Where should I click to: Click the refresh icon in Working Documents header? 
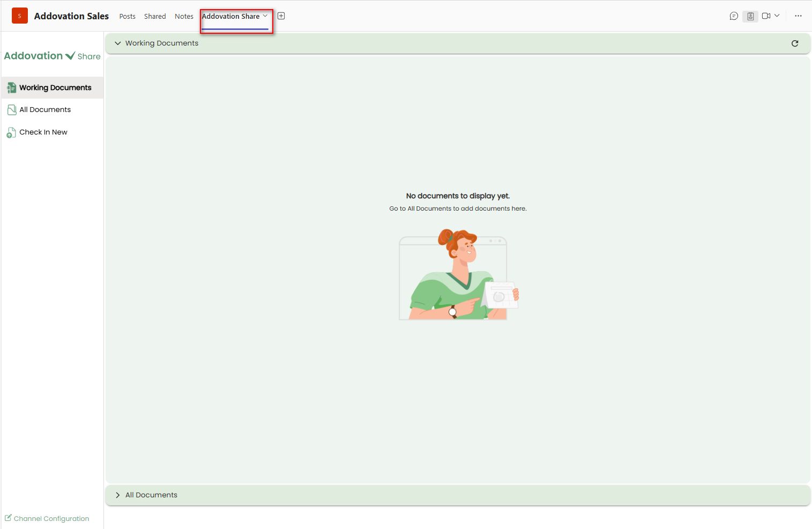pyautogui.click(x=795, y=43)
